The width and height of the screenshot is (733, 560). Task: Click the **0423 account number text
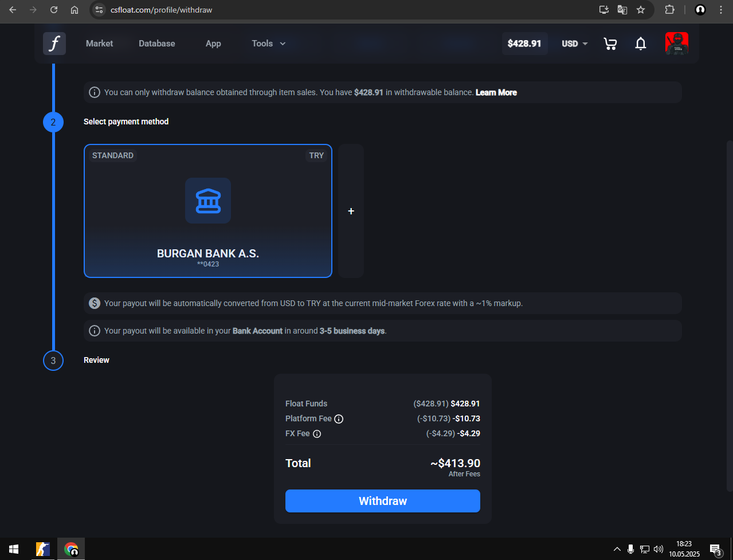tap(208, 264)
